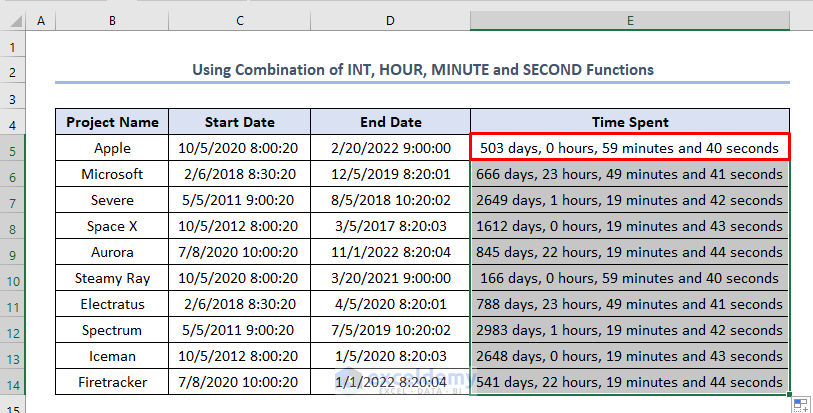The height and width of the screenshot is (413, 813).
Task: Click the 503 days time spent cell
Action: [630, 148]
